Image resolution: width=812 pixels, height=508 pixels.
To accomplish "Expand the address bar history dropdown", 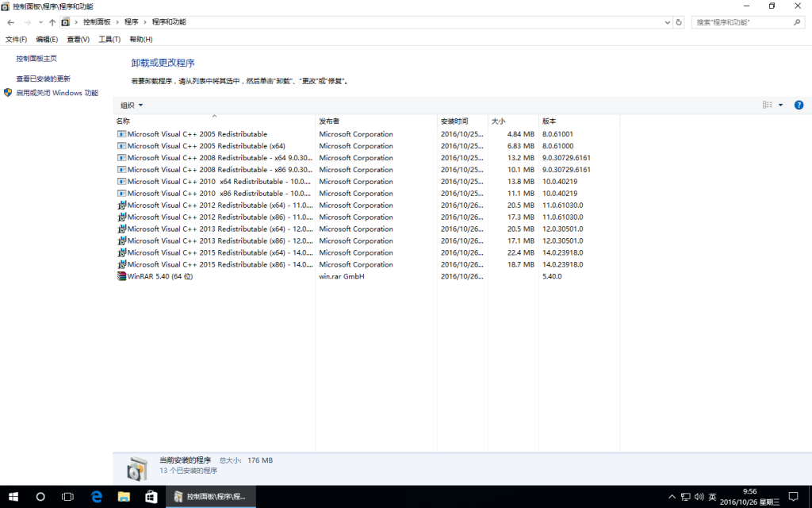I will click(x=667, y=22).
